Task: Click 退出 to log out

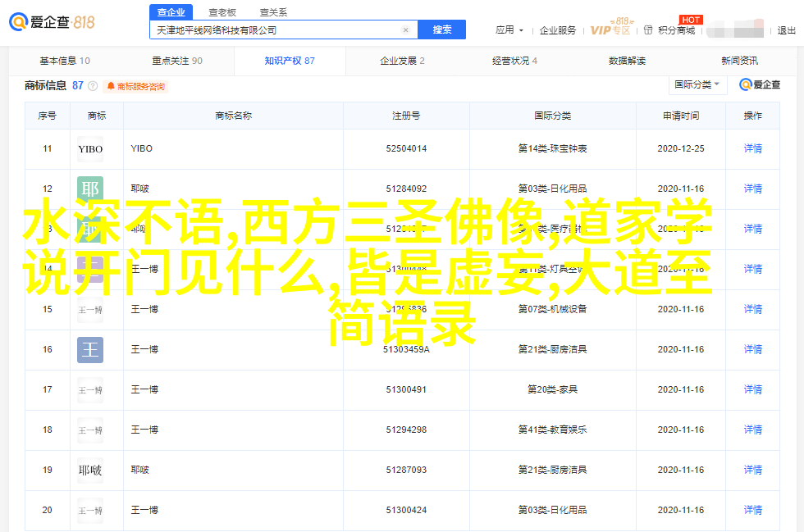Action: pyautogui.click(x=786, y=30)
